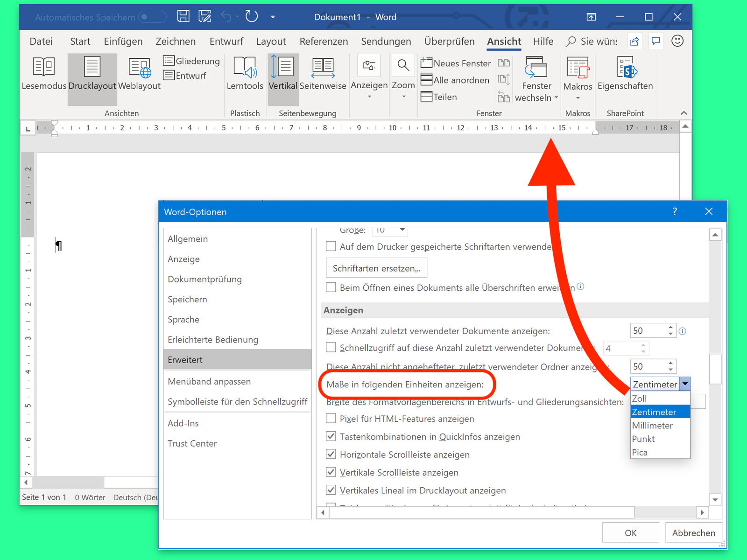Click the unpinned folders count field

(x=648, y=366)
